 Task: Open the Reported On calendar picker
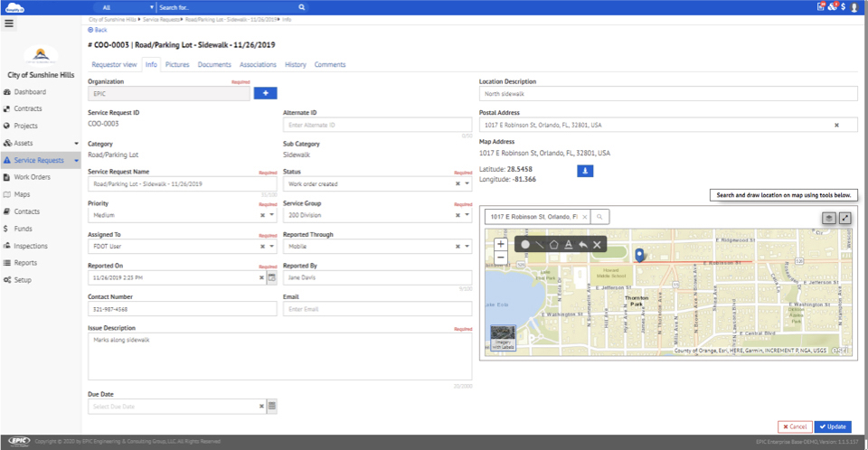[x=271, y=277]
